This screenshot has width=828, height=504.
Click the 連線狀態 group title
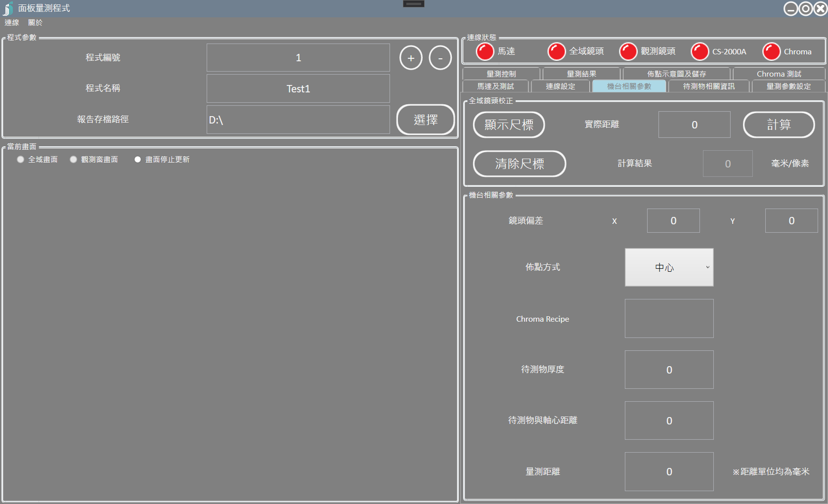481,38
